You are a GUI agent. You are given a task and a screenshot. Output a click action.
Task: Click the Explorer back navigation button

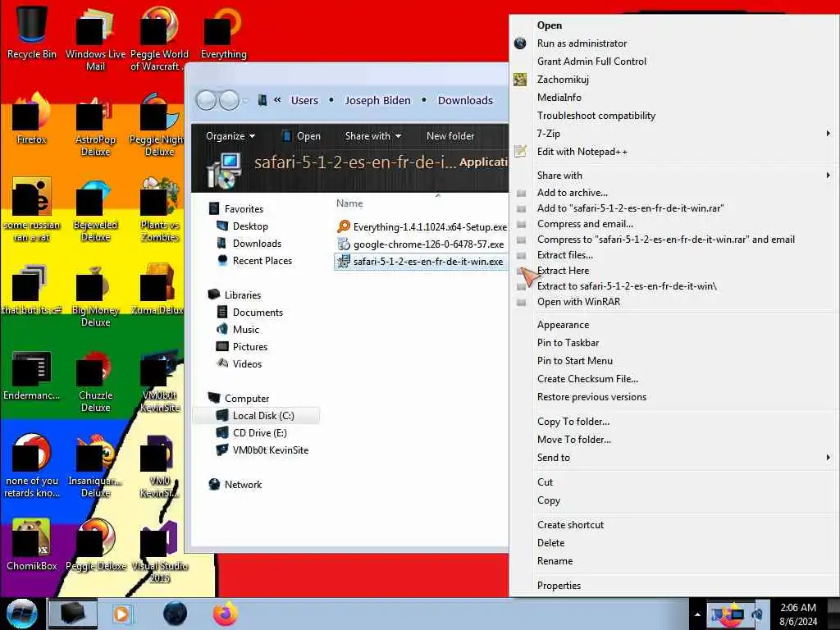tap(206, 100)
